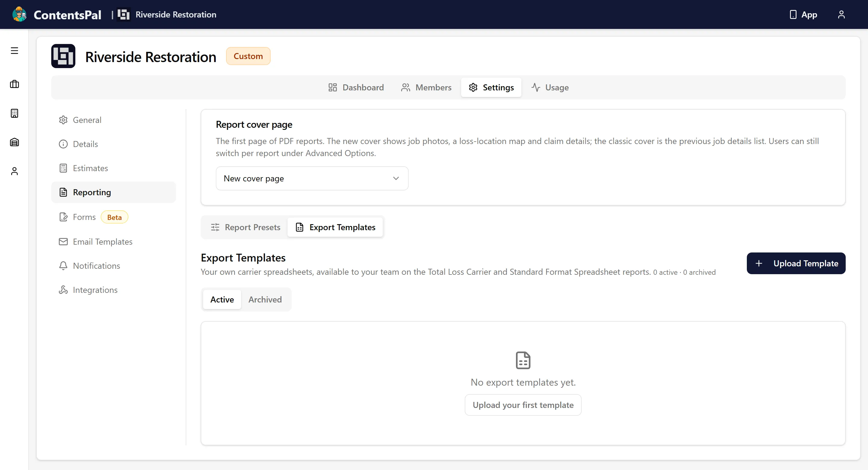Open the calculator icon in left rail
This screenshot has width=868, height=470.
[x=14, y=113]
